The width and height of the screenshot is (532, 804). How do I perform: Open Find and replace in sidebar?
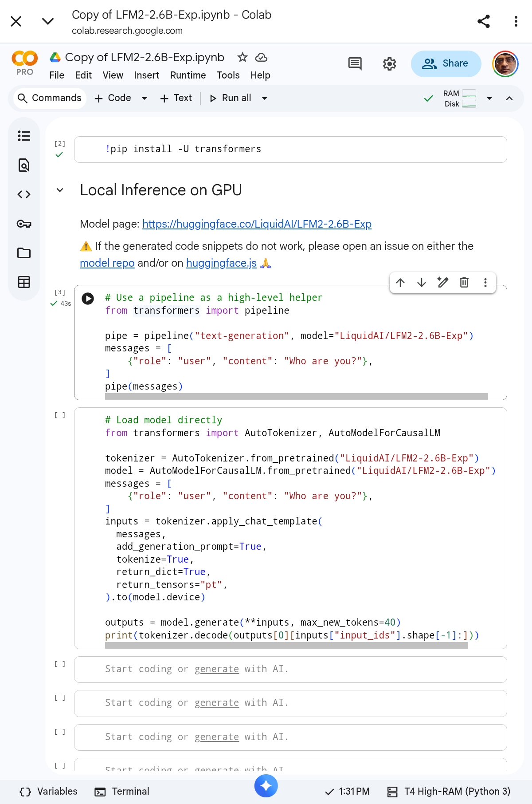click(x=24, y=165)
